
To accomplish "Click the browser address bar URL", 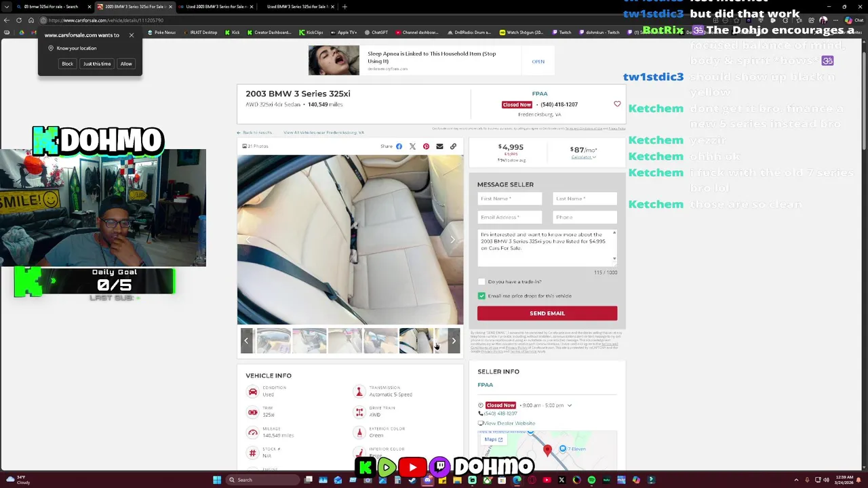I will pos(106,20).
